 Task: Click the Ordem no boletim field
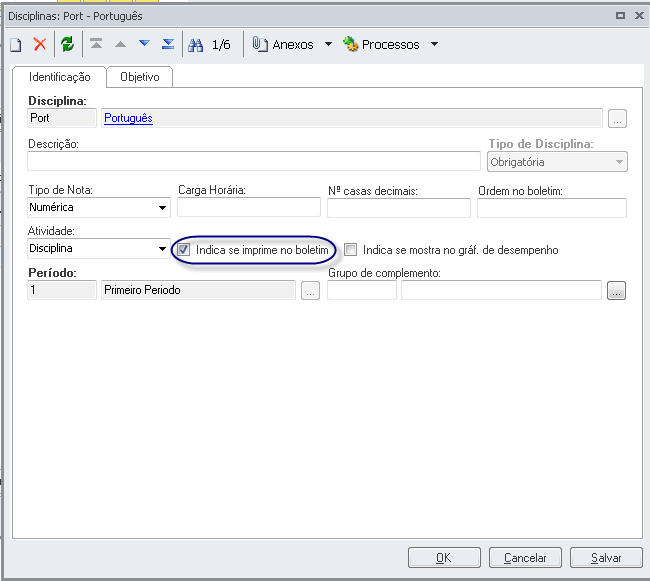pos(552,208)
